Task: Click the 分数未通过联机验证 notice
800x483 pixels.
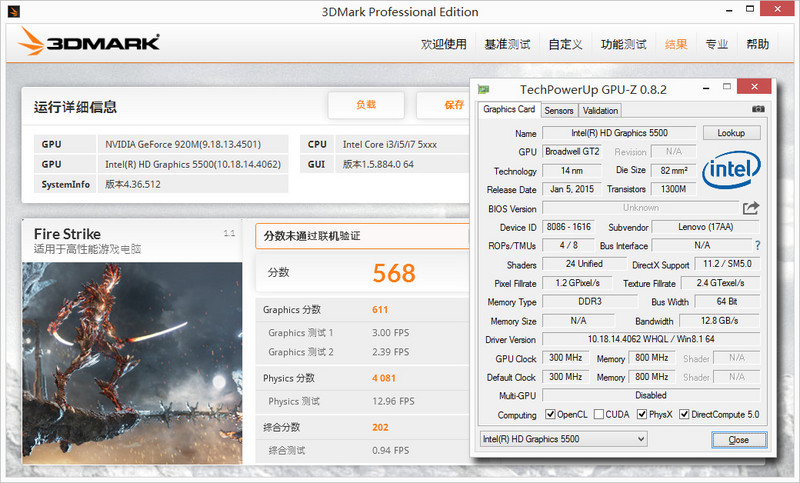Action: point(362,236)
